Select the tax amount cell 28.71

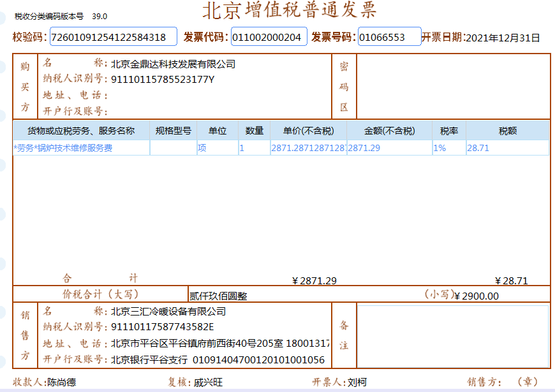(x=507, y=148)
